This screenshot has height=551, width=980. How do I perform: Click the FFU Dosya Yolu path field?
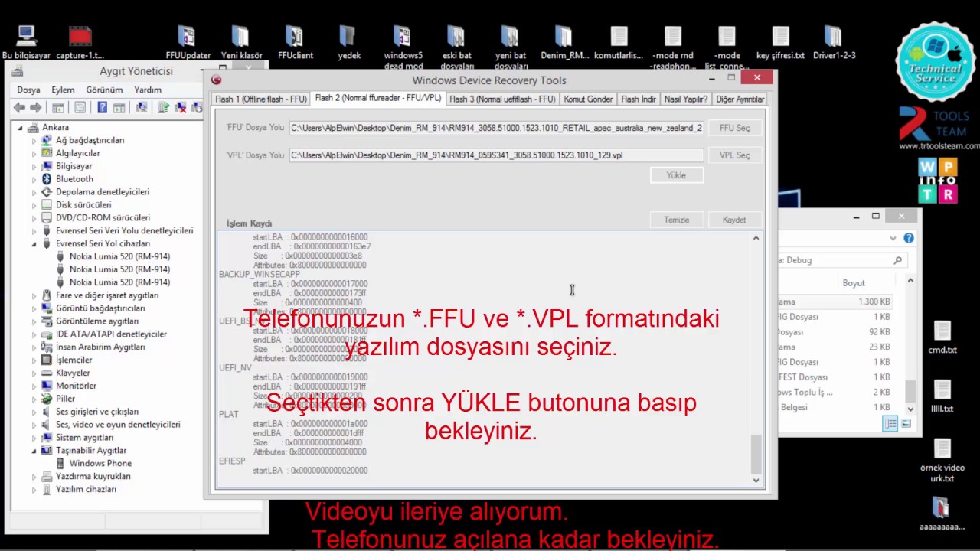pos(496,128)
